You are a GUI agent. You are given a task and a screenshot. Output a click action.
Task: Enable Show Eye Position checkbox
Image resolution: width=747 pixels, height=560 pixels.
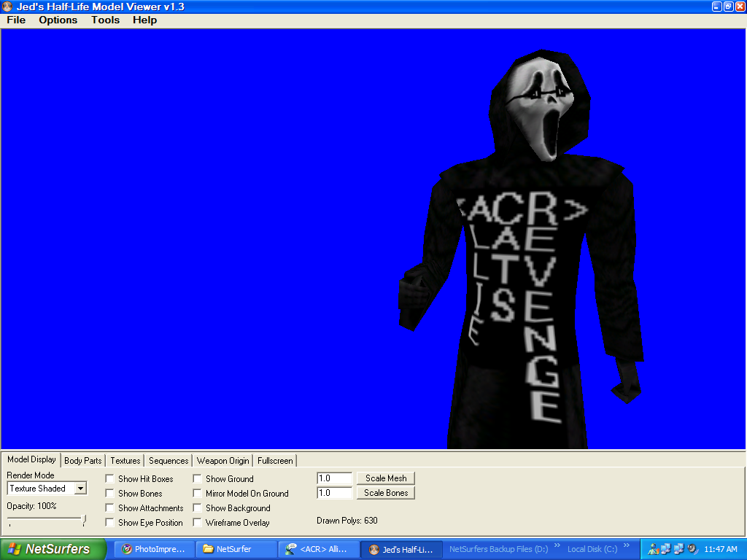109,522
